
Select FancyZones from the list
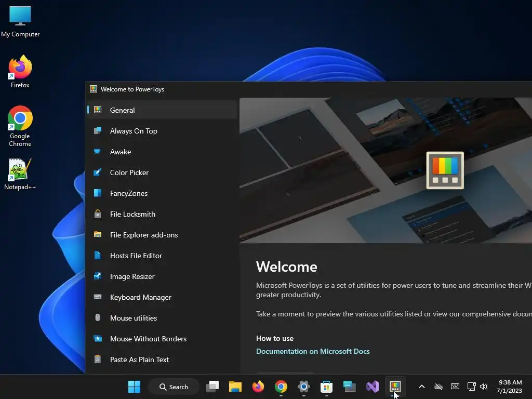162,193
